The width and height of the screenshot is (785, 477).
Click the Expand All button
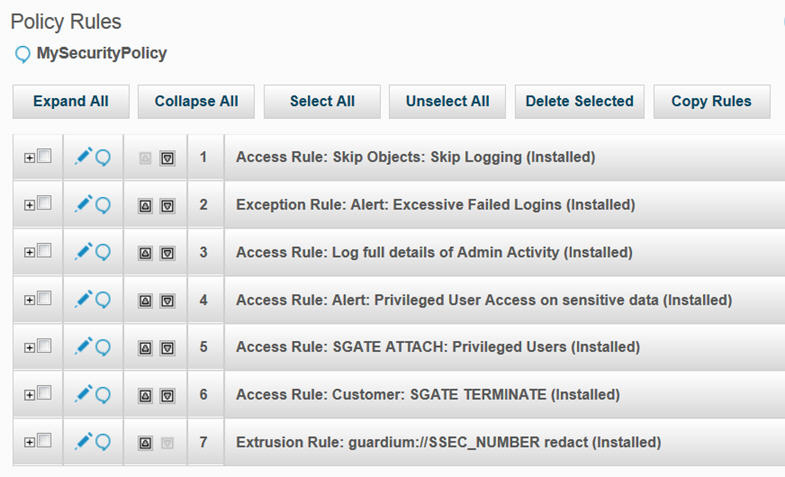coord(71,101)
